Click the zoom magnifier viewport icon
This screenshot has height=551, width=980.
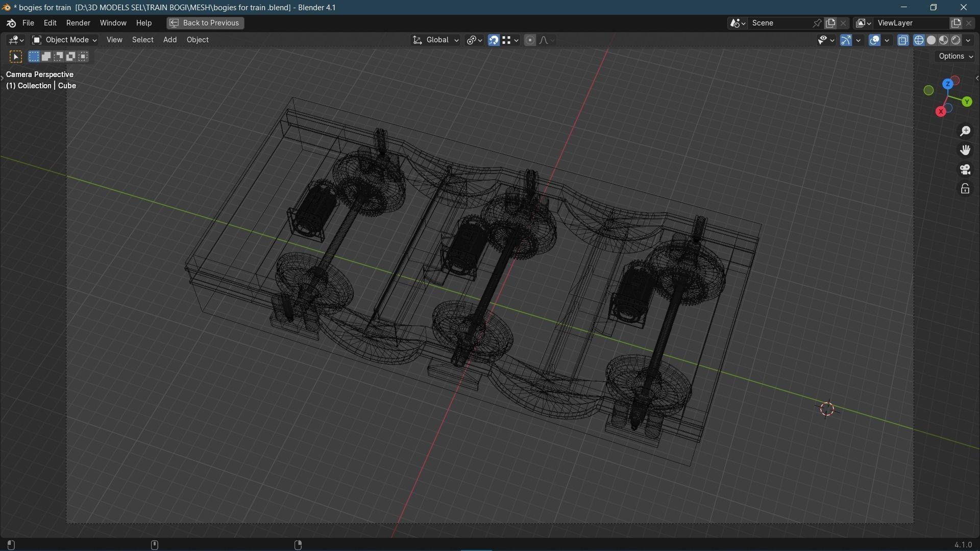[965, 131]
